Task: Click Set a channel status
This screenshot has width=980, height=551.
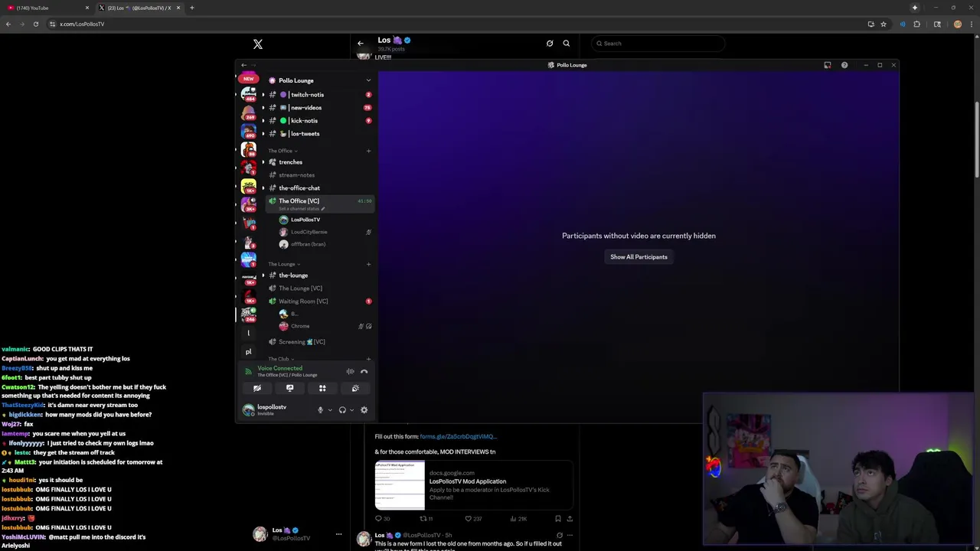Action: click(x=302, y=209)
